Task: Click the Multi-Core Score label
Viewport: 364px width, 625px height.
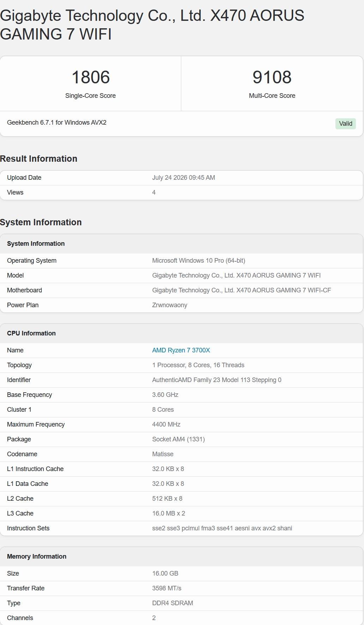Action: coord(272,96)
